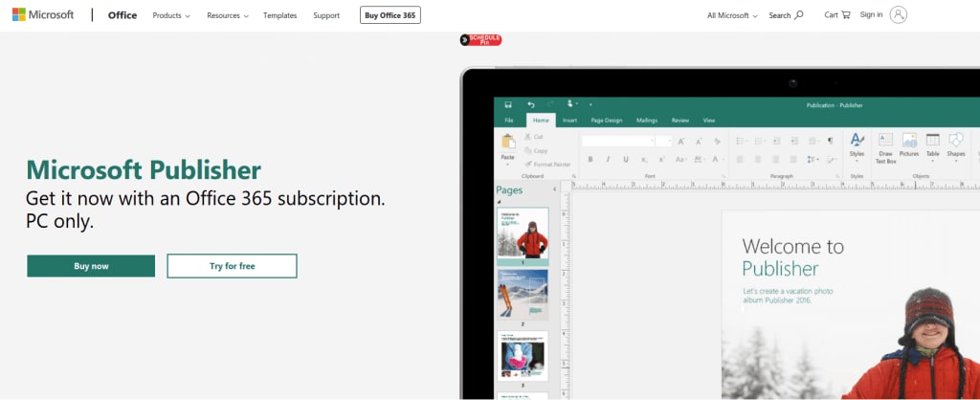The width and height of the screenshot is (980, 400).
Task: Open the Font Color picker
Action: (x=717, y=160)
